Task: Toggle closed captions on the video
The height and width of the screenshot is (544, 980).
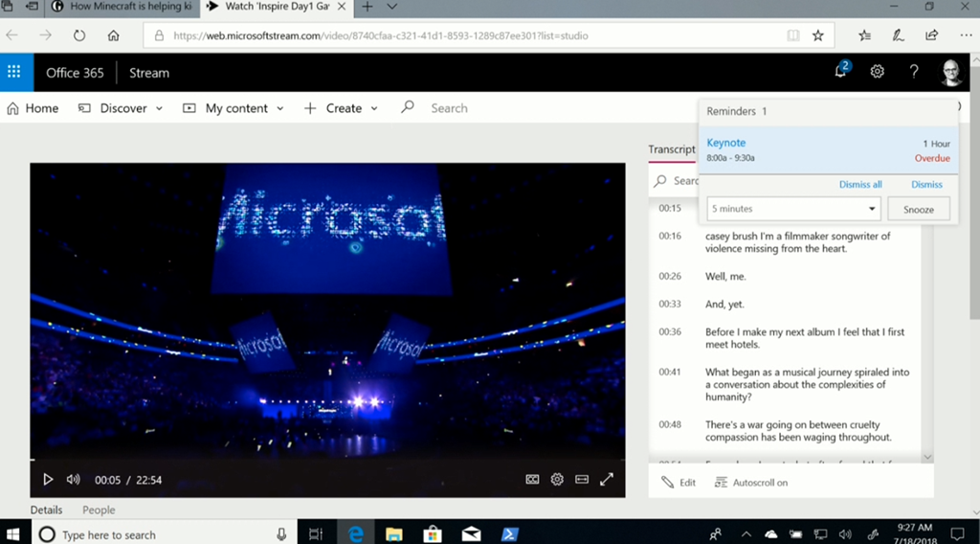Action: [533, 479]
